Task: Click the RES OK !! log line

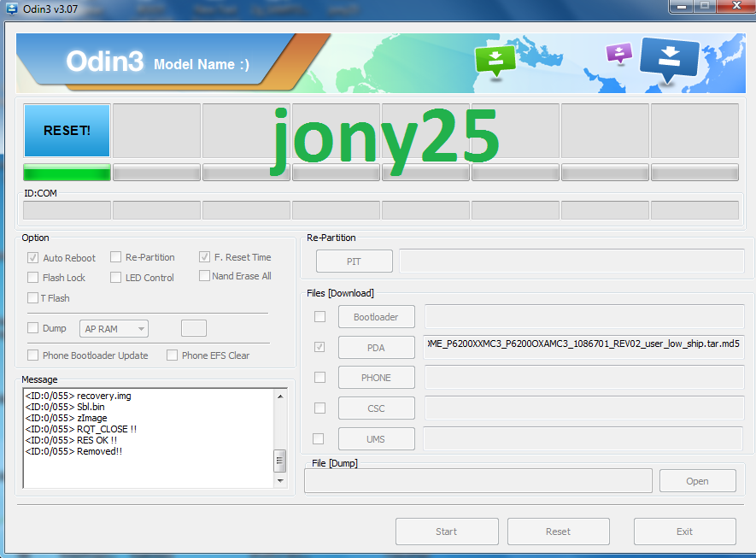Action: click(72, 440)
